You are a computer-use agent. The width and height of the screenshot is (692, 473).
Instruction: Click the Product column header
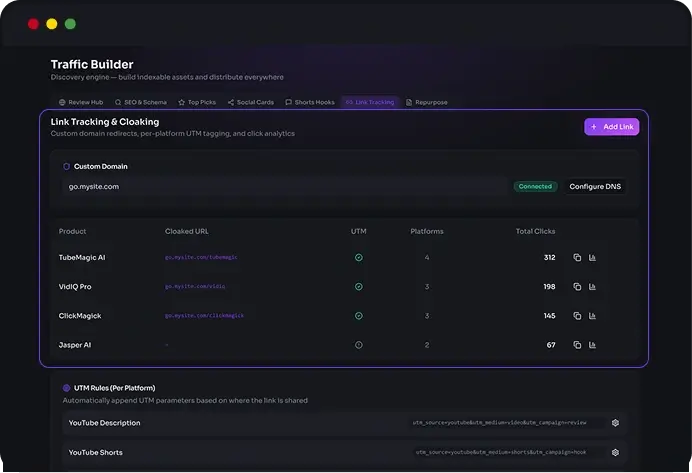point(72,231)
